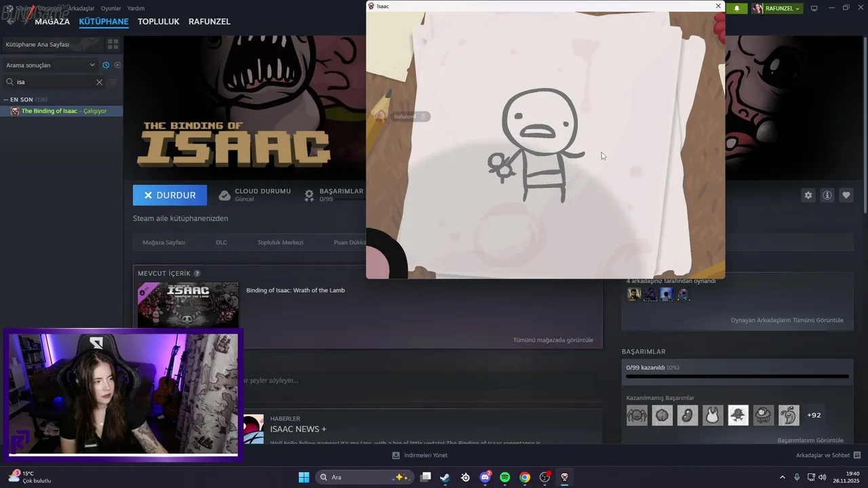Toggle the library grid view icon
Viewport: 868px width, 488px height.
pos(113,44)
